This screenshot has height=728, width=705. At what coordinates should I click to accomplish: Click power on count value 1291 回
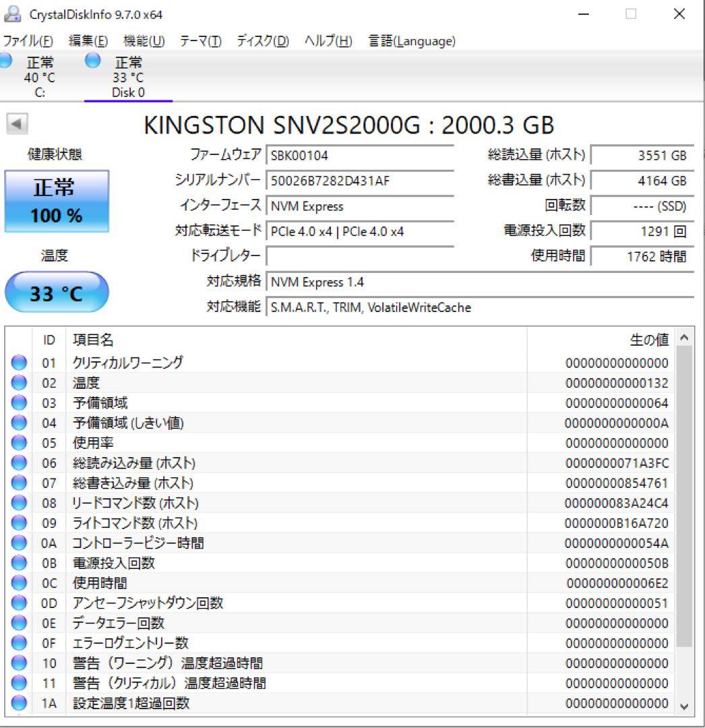(642, 231)
